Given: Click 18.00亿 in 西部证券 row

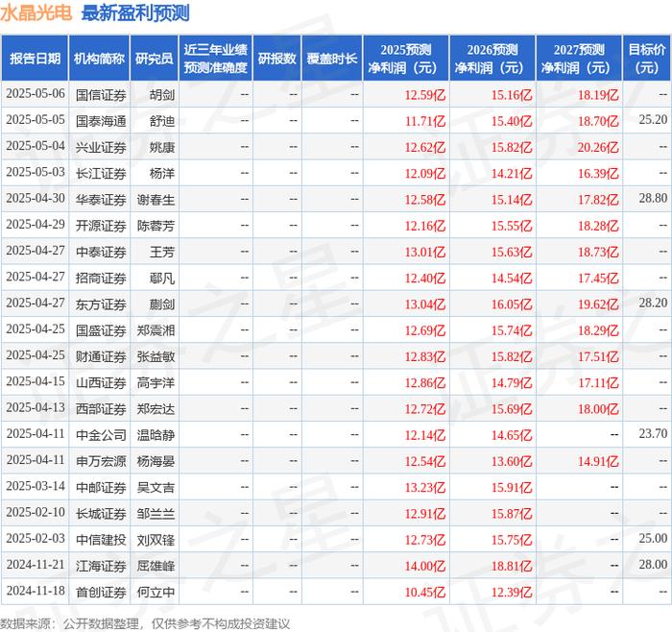Looking at the screenshot, I should pos(598,408).
